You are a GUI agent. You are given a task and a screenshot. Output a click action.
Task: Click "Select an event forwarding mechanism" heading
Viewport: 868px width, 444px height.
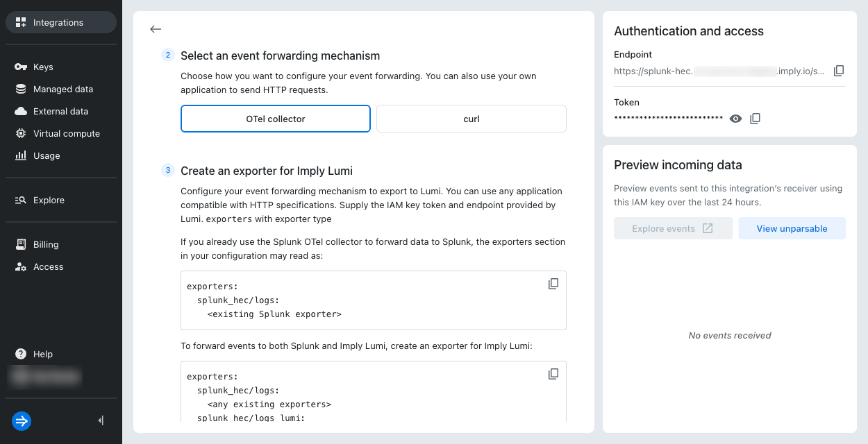pyautogui.click(x=280, y=55)
